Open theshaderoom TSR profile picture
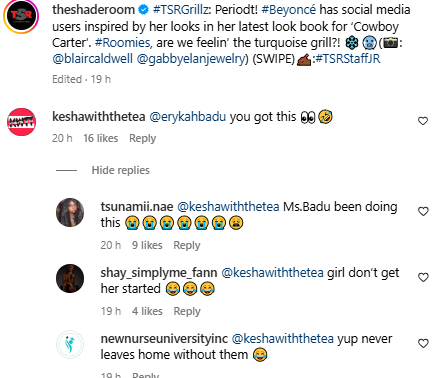Viewport: 441px width, 378px height. coord(21,16)
